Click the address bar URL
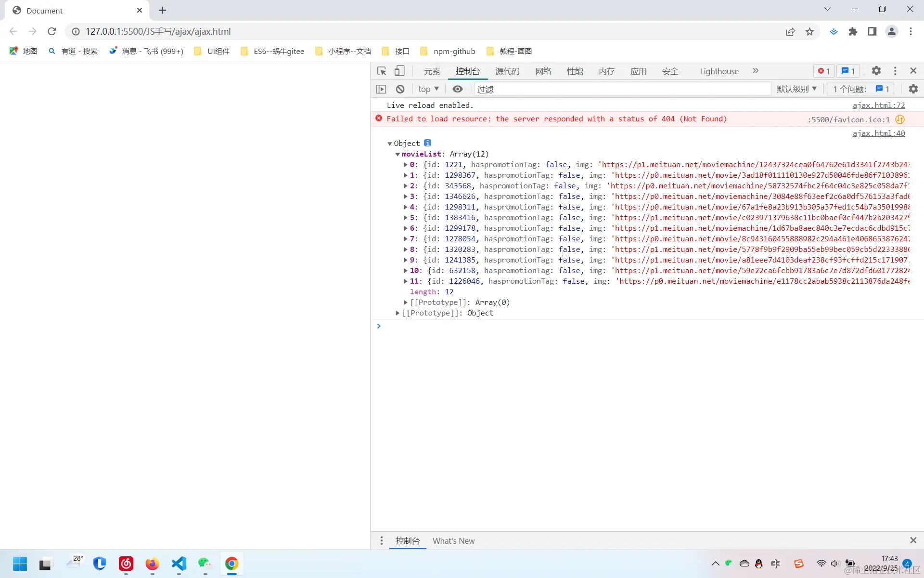 [x=158, y=31]
